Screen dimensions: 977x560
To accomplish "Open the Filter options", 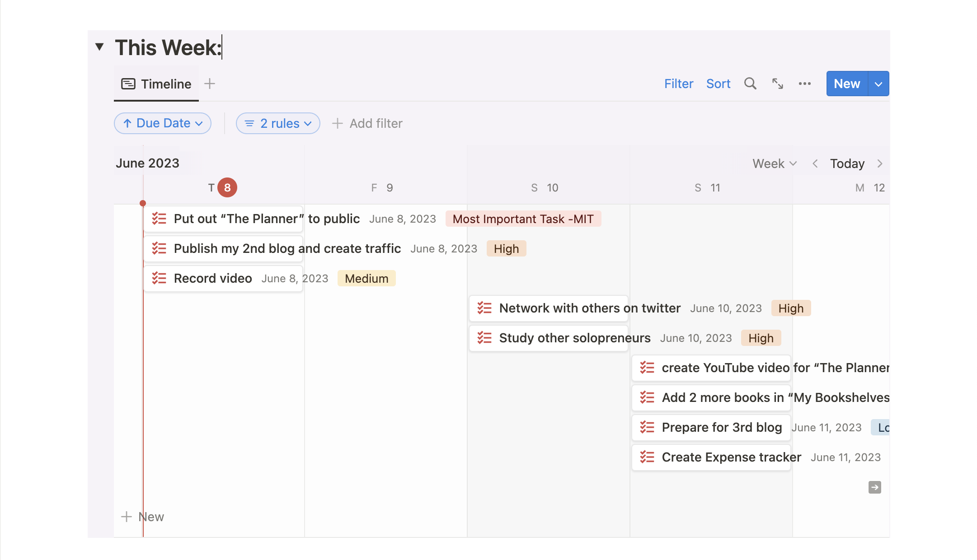I will point(678,84).
